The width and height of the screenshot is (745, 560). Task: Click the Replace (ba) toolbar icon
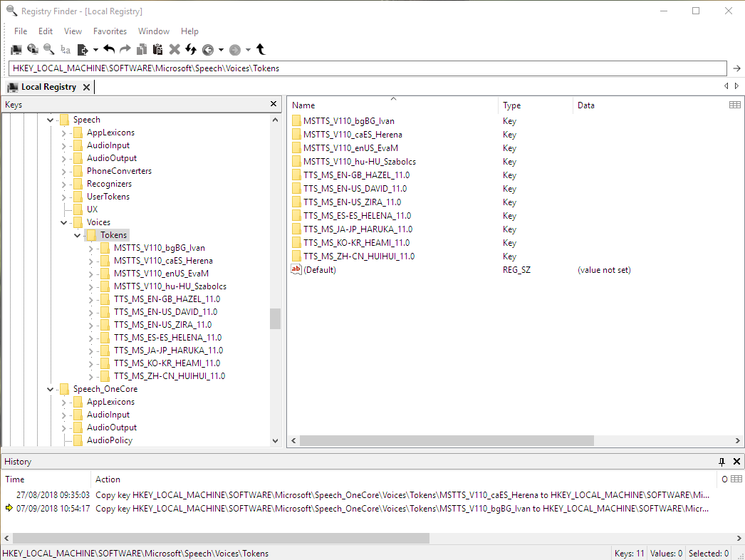click(66, 49)
